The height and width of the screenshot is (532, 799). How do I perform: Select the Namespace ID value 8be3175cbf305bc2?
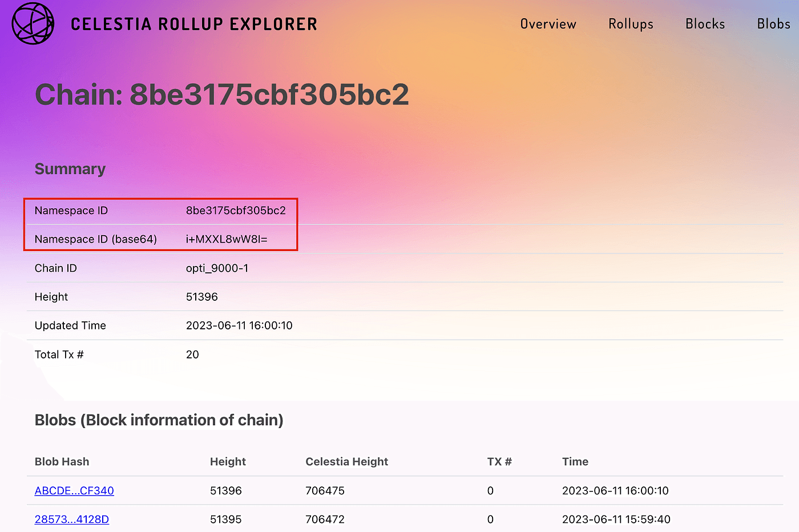click(236, 210)
